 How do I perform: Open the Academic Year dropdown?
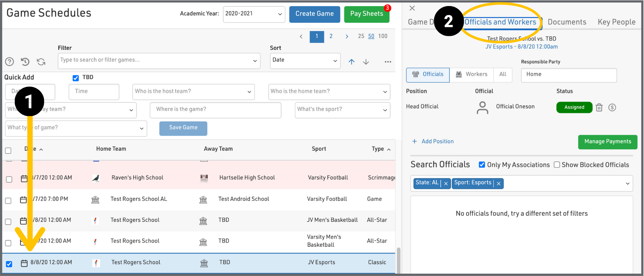pos(254,14)
